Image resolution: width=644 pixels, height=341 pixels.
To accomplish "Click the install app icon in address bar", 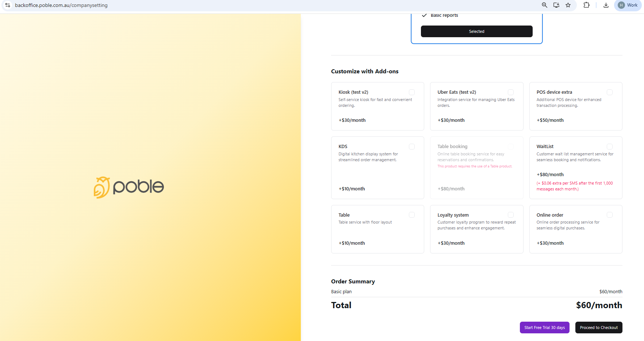I will click(556, 5).
